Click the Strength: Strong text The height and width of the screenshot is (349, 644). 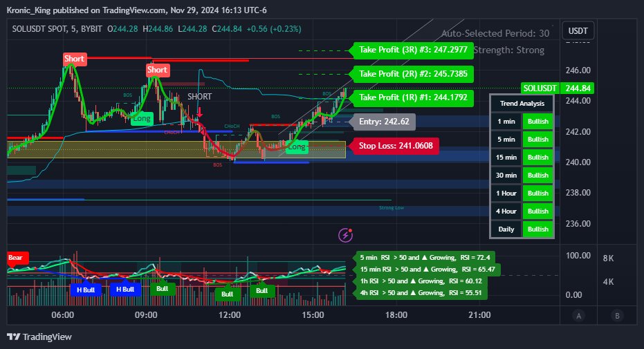point(509,50)
